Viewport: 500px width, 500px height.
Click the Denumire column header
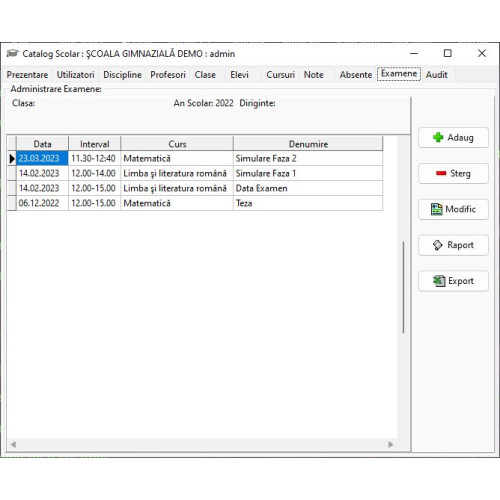[x=308, y=144]
